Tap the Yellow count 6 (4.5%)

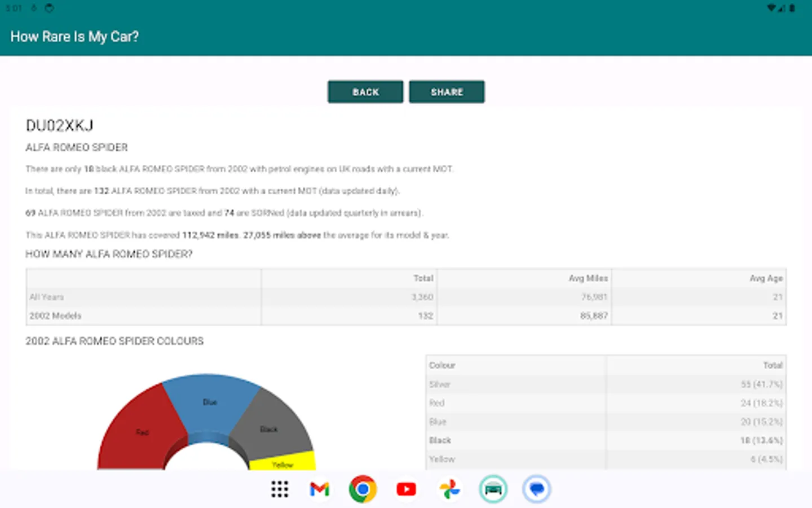point(766,459)
